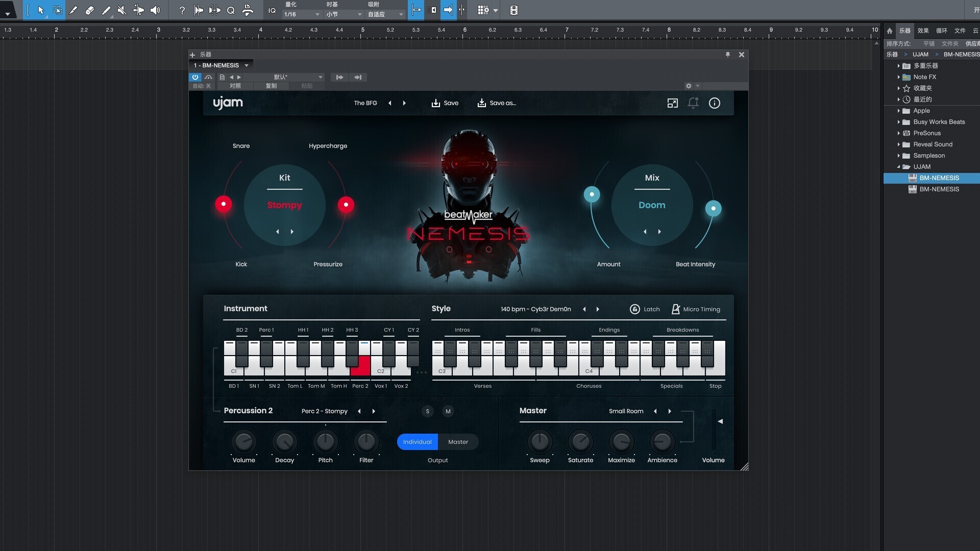Solo Percussion 2 with S button
The height and width of the screenshot is (551, 980).
[428, 411]
